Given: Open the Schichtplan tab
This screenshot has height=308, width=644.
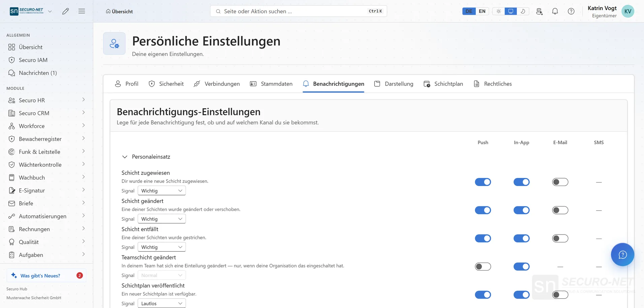Looking at the screenshot, I should pyautogui.click(x=443, y=84).
